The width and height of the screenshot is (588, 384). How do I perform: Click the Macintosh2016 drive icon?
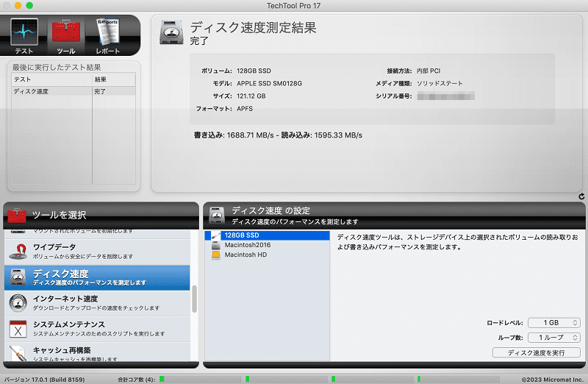coord(215,245)
